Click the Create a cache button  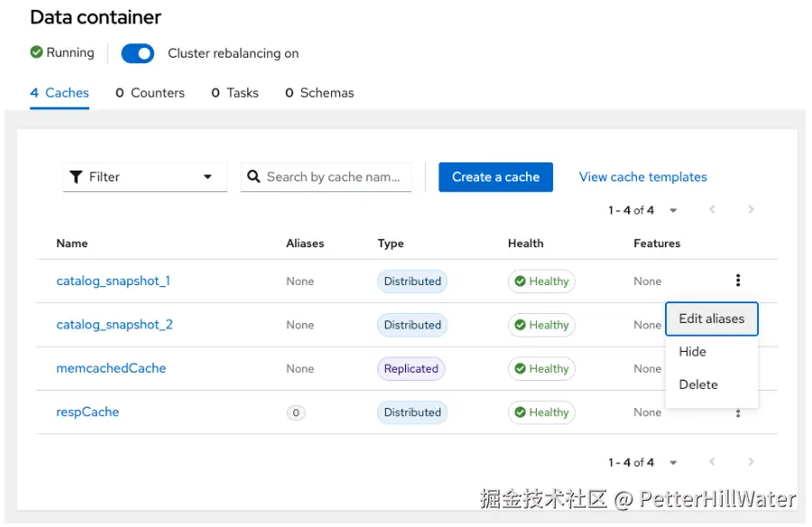pyautogui.click(x=495, y=177)
